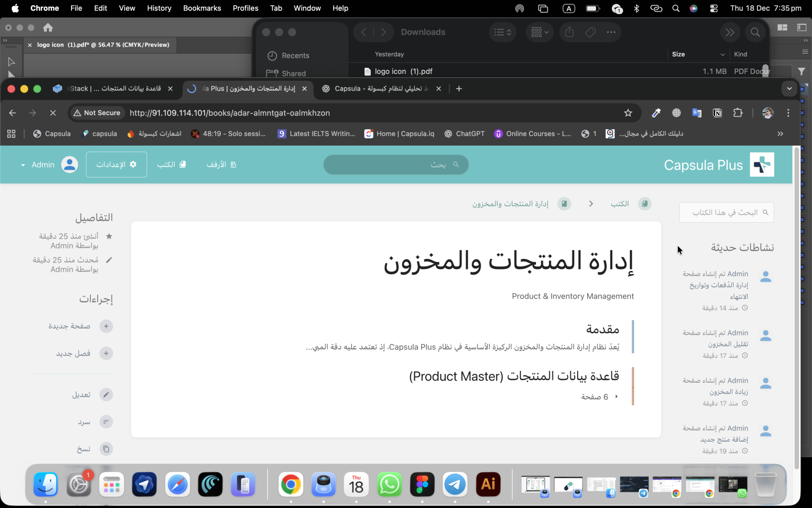Open the Bookmarks menu in menu bar

(202, 8)
